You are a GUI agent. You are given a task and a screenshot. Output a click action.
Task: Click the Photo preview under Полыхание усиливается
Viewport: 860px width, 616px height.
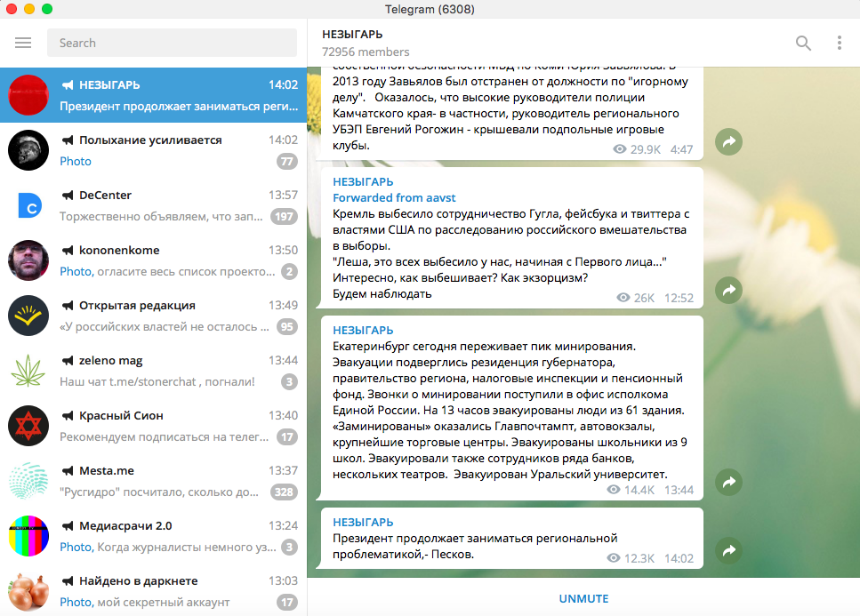point(76,162)
